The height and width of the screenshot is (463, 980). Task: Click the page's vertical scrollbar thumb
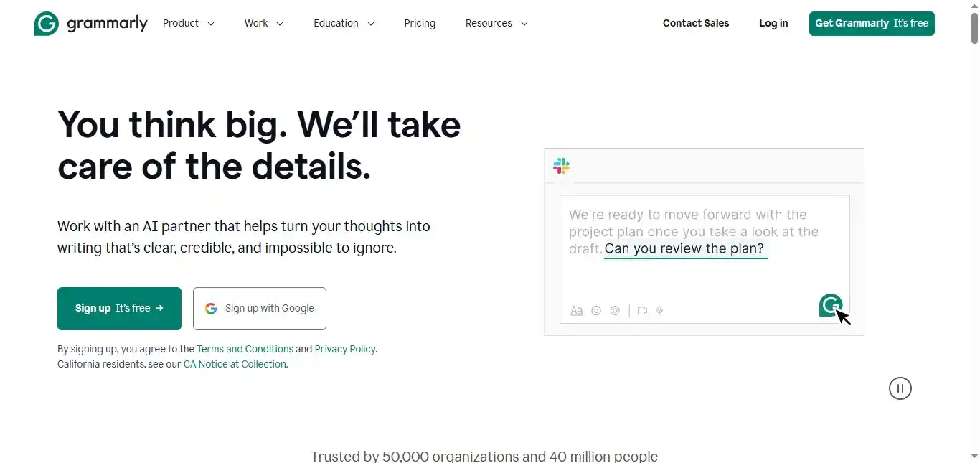point(974,25)
